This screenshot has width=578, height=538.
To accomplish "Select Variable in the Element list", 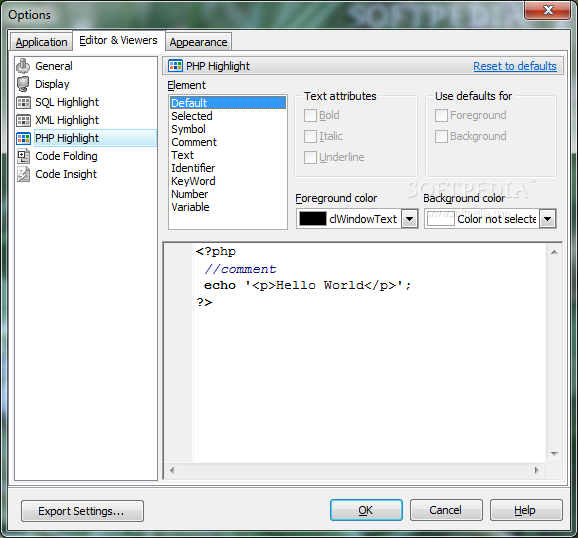I will (x=228, y=207).
